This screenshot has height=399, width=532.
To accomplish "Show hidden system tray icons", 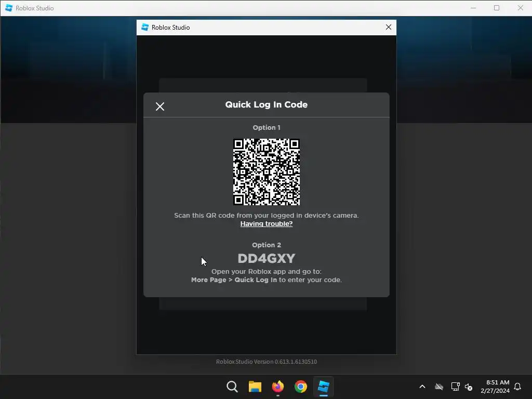I will (x=422, y=387).
